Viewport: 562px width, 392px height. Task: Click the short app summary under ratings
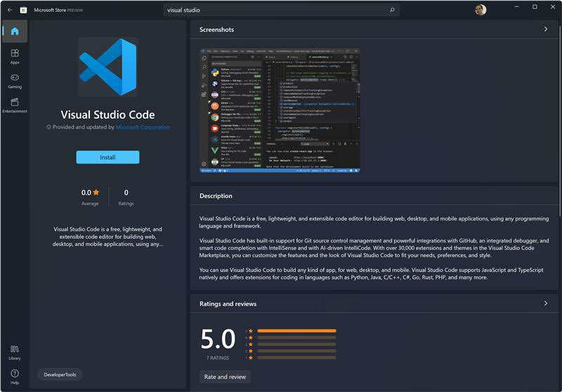pos(107,237)
